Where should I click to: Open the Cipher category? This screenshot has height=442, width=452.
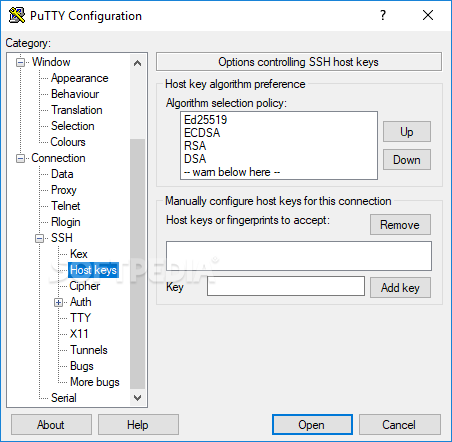click(x=84, y=286)
